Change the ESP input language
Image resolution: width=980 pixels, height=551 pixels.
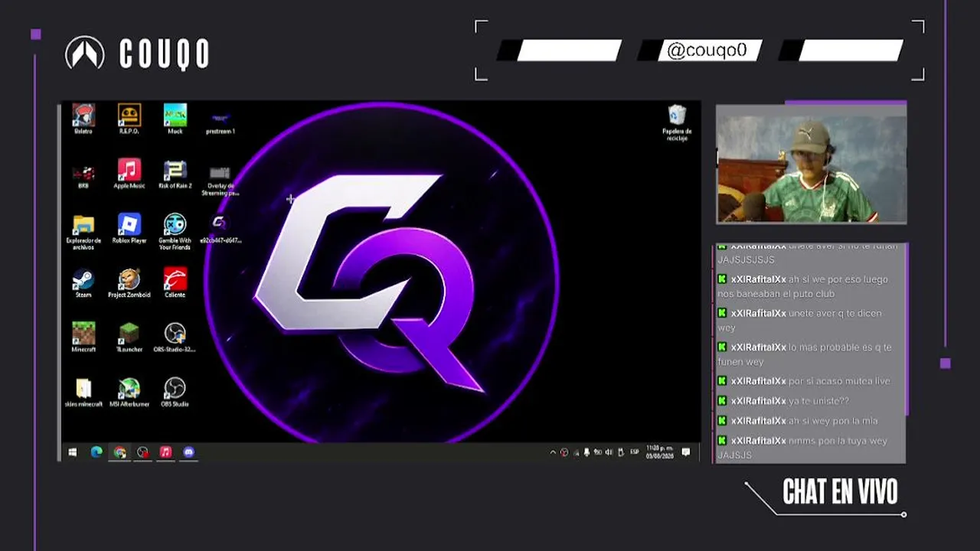pyautogui.click(x=635, y=452)
